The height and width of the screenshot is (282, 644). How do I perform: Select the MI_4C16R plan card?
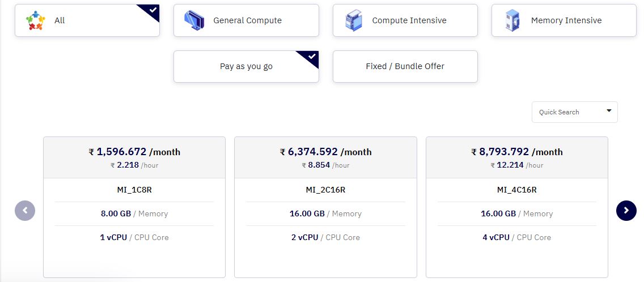(516, 207)
